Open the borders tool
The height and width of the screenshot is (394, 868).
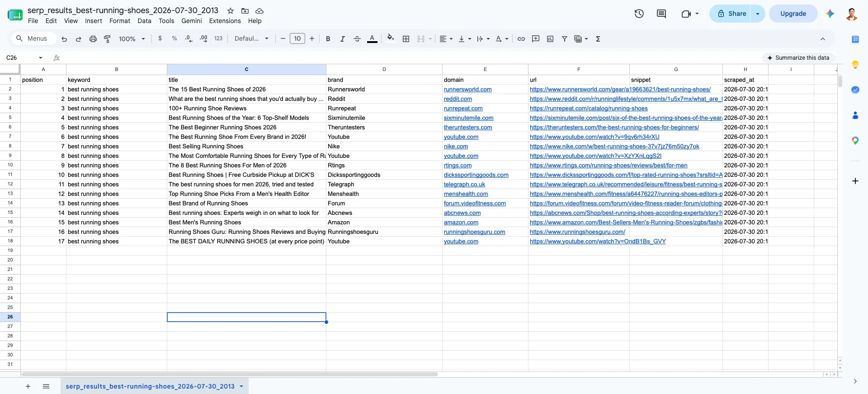[406, 39]
